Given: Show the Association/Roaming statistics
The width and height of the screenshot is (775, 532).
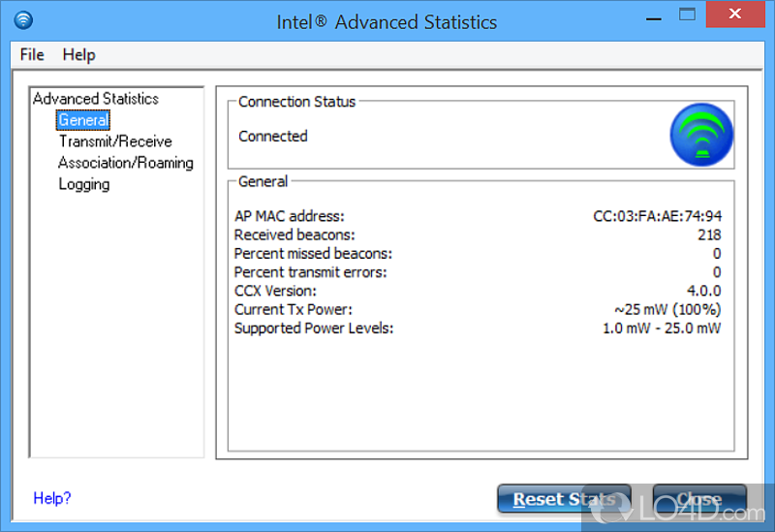Looking at the screenshot, I should click(x=125, y=163).
